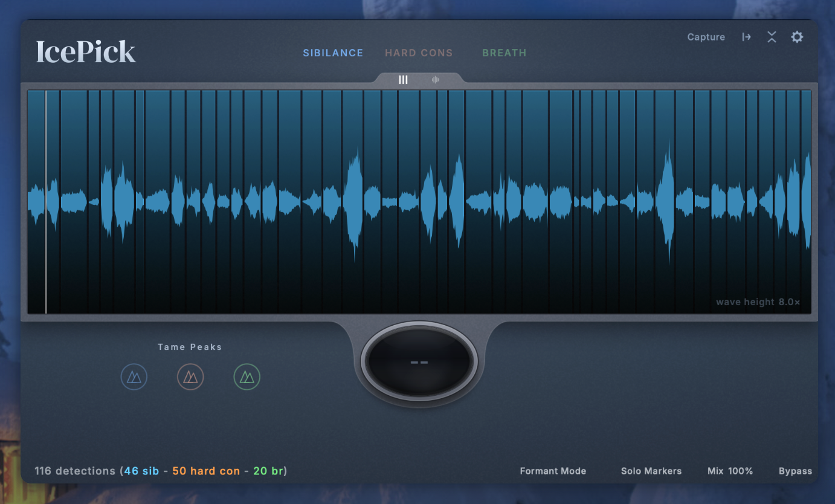This screenshot has height=504, width=835.
Task: Switch to the waveform view icon
Action: 435,80
